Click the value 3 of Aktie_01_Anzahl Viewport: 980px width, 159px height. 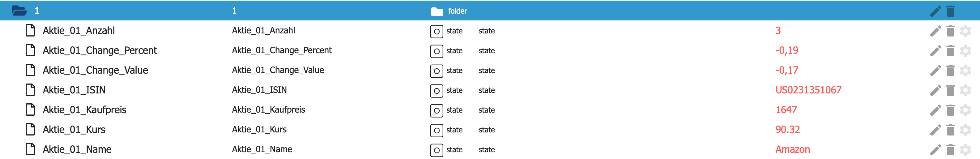tap(778, 31)
